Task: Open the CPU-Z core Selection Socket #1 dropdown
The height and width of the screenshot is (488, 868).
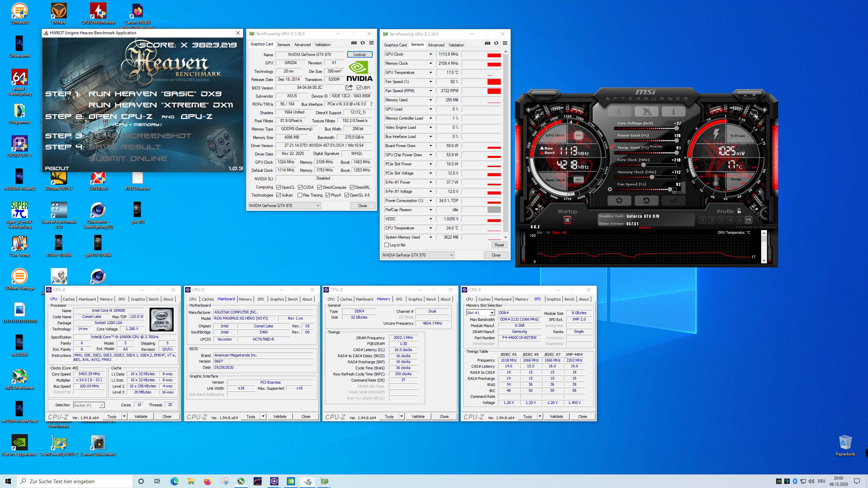Action: pyautogui.click(x=89, y=405)
